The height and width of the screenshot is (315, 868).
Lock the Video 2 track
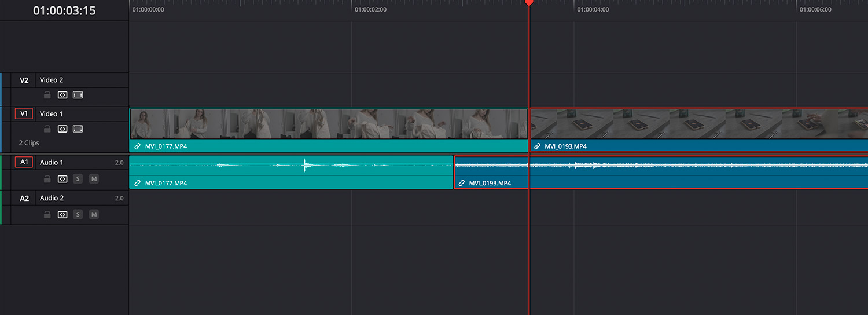point(47,95)
